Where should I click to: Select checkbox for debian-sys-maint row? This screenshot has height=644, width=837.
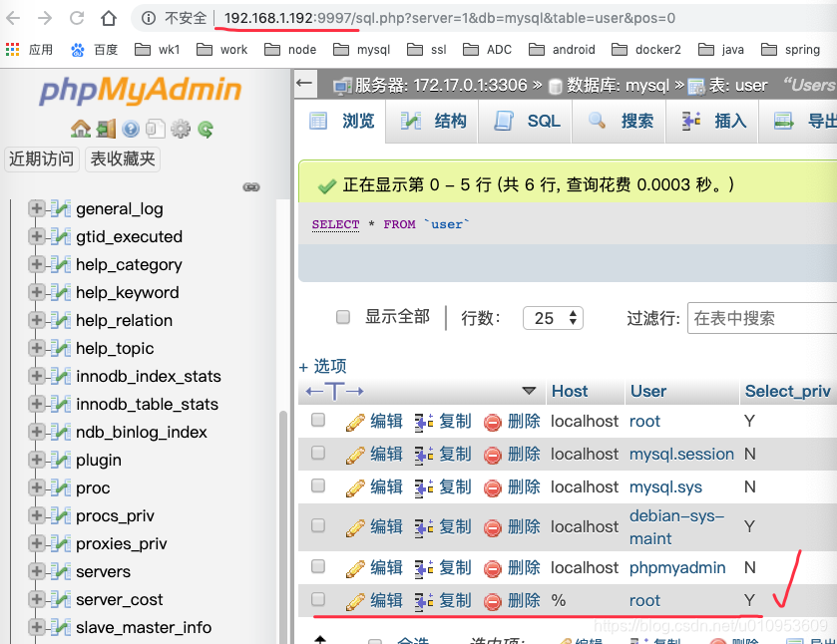coord(318,525)
